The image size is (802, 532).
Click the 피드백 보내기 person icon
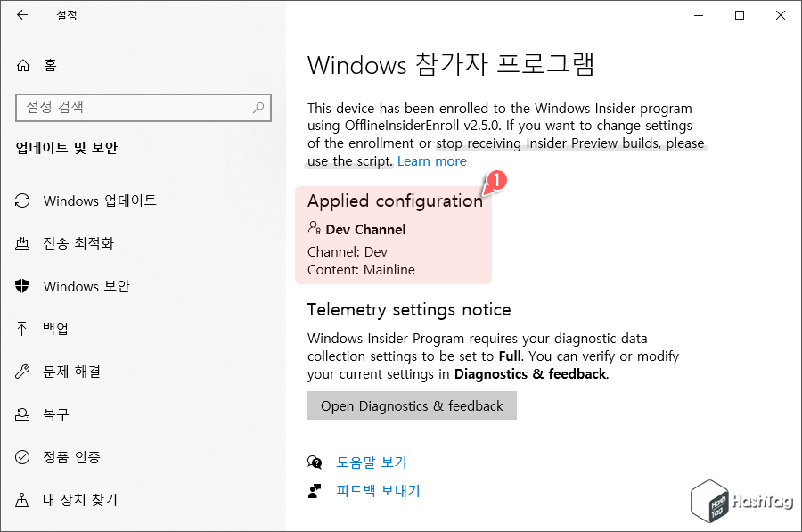click(315, 491)
